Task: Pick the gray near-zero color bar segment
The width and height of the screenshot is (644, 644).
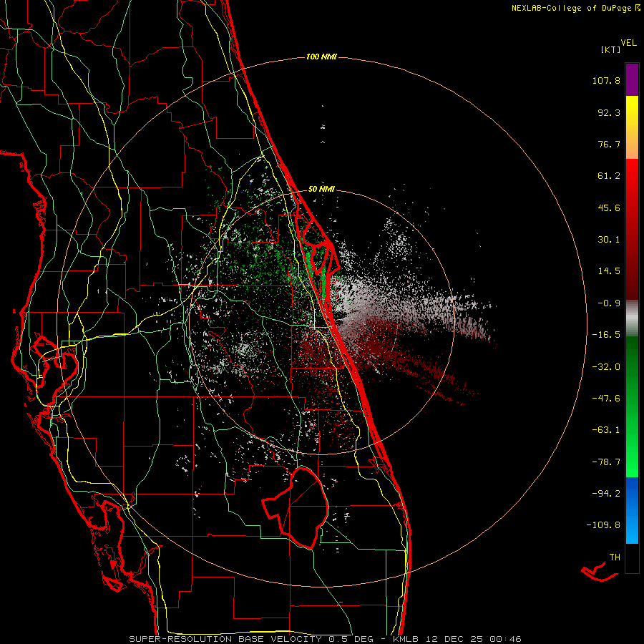Action: click(632, 318)
